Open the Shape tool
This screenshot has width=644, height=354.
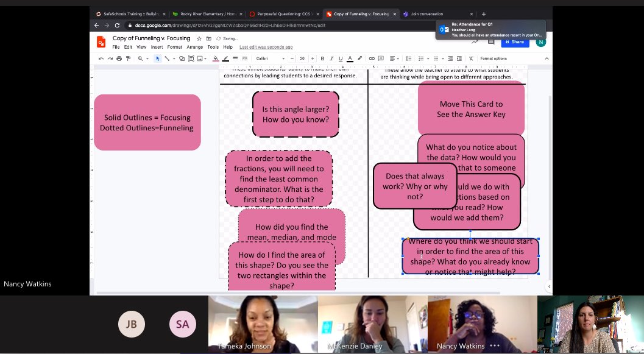point(182,58)
